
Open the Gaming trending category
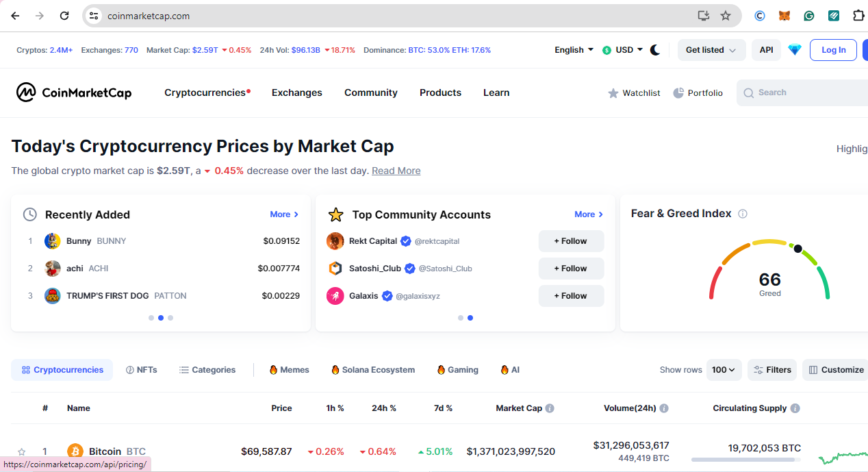click(458, 370)
